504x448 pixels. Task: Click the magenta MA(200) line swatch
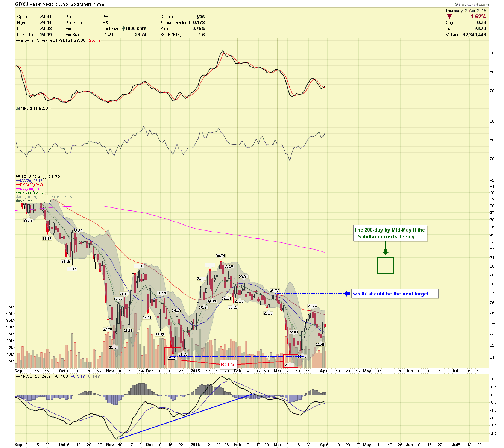(18, 189)
